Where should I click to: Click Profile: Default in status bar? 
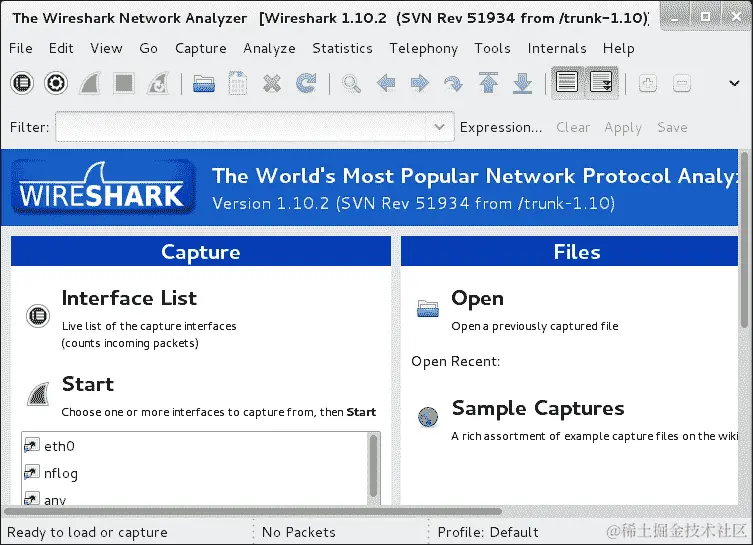pos(488,532)
